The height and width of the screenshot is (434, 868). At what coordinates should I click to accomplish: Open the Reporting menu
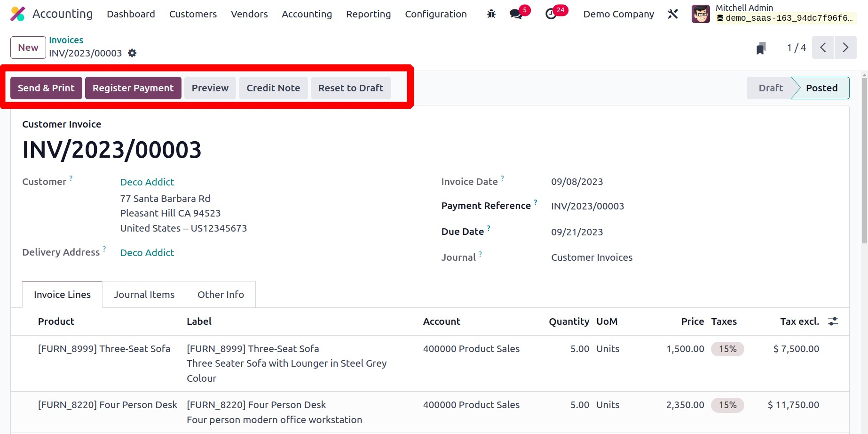368,14
